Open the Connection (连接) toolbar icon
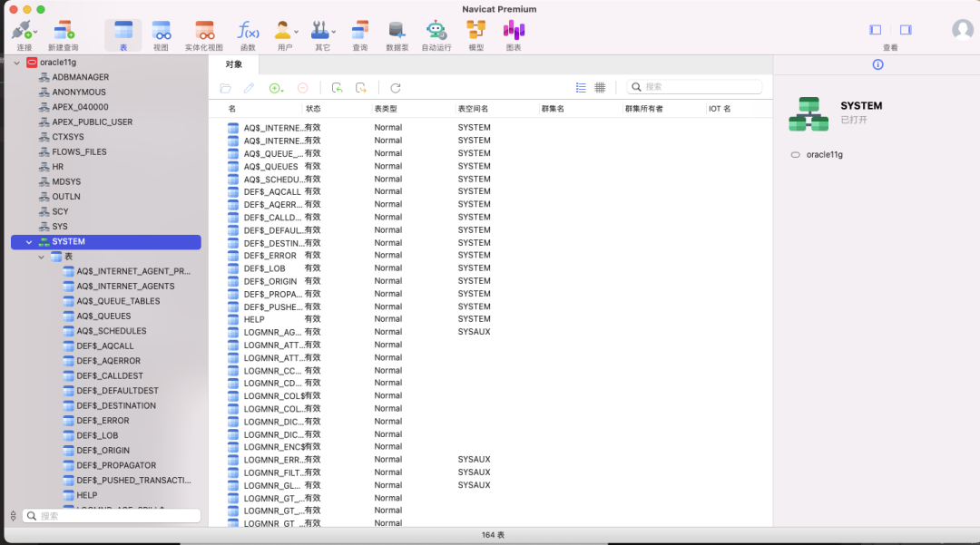Image resolution: width=980 pixels, height=545 pixels. coord(21,30)
